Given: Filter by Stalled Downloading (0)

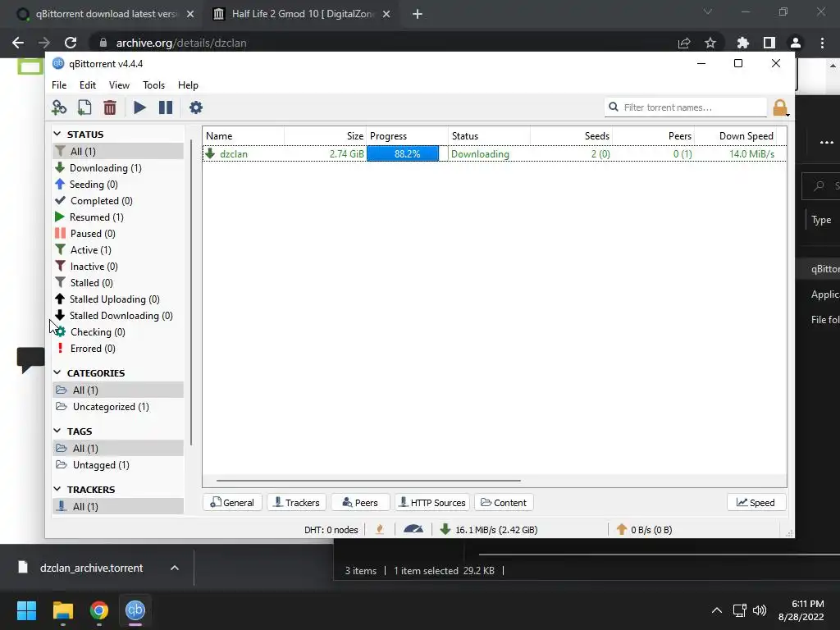Looking at the screenshot, I should pyautogui.click(x=121, y=316).
